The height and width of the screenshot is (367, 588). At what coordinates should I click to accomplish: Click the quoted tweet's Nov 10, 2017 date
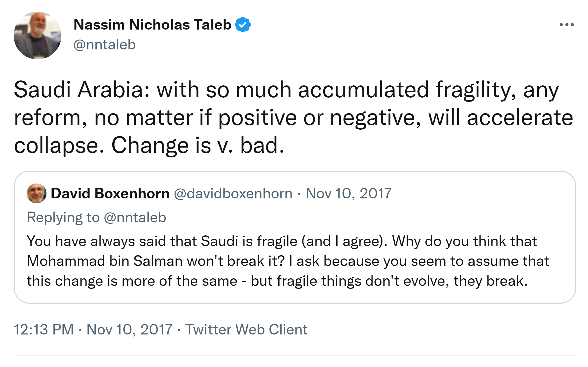click(x=348, y=193)
